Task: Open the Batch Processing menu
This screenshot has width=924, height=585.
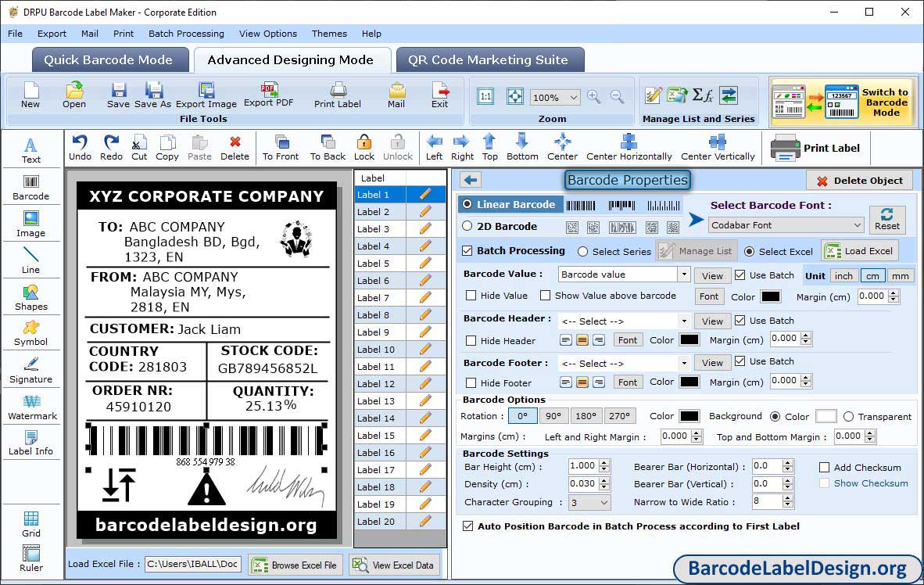Action: pos(186,34)
